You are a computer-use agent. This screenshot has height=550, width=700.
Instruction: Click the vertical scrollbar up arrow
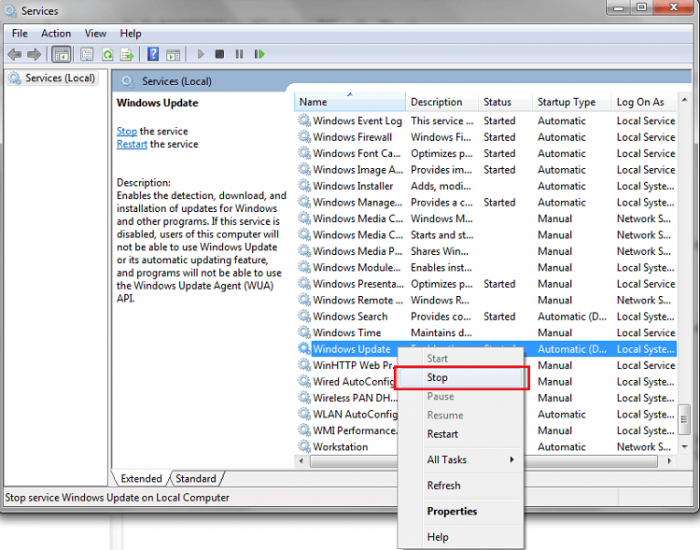pyautogui.click(x=684, y=100)
